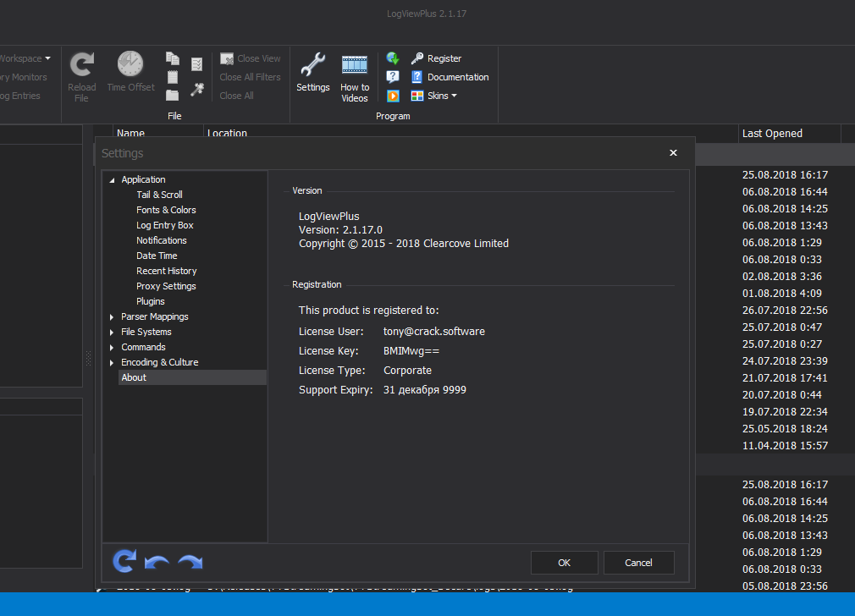Select Recent History settings
Screen dimensions: 855x616
[x=166, y=271]
